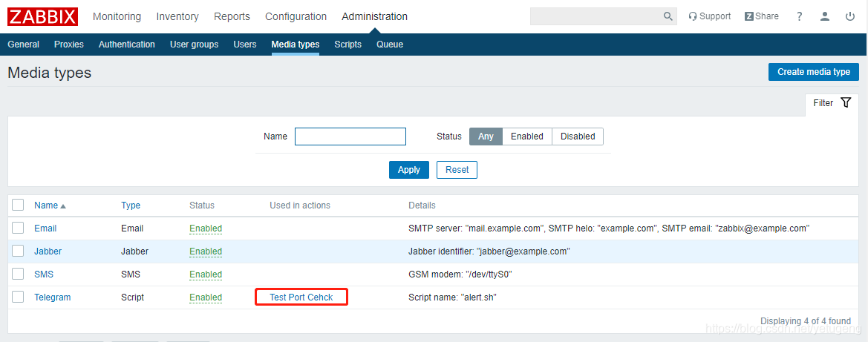Toggle Enabled status for Telegram
Viewport: 868px width, 342px height.
(x=206, y=297)
